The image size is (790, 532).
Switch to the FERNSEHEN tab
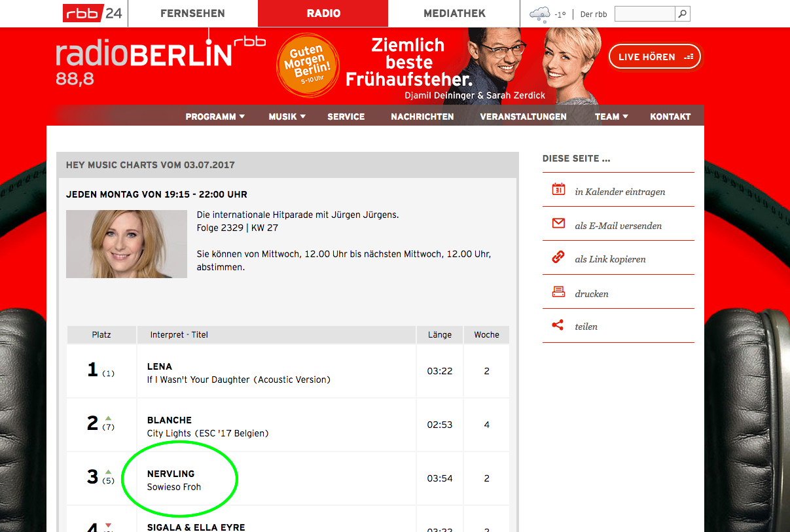coord(192,13)
